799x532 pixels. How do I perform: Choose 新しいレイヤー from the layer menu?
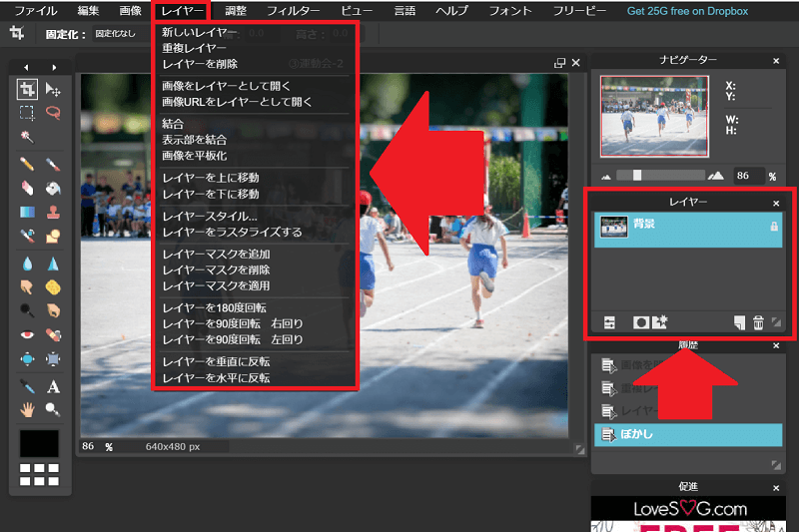199,32
